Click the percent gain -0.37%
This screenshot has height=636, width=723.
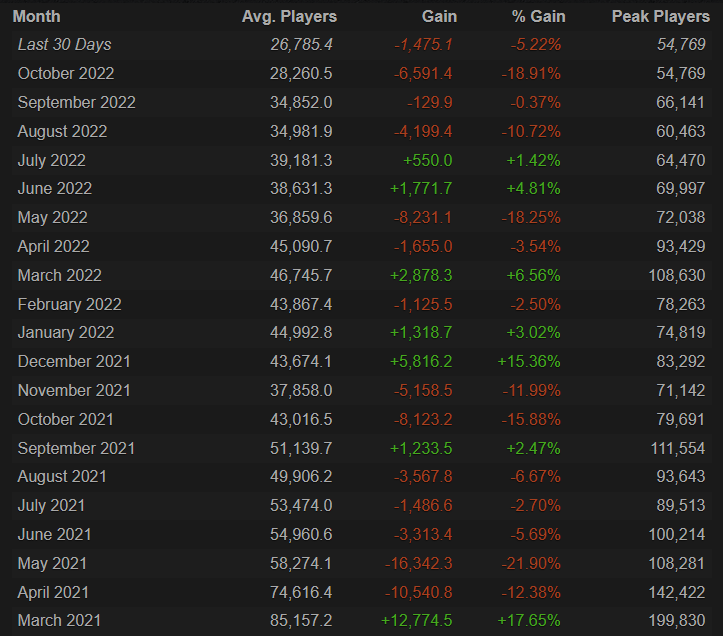click(535, 102)
